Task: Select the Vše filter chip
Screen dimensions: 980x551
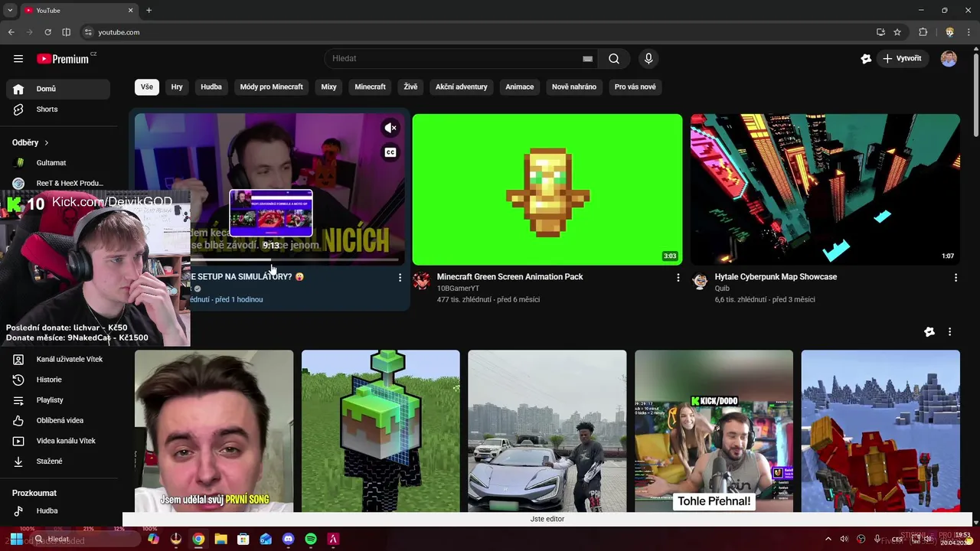Action: point(147,87)
